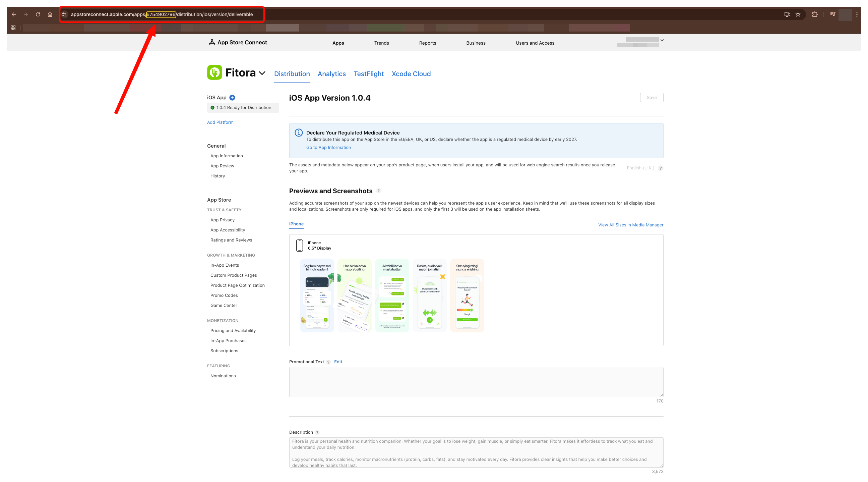Open screenshot 'Rasim, audio yoki matin jo'natish'
This screenshot has height=482, width=868.
pyautogui.click(x=429, y=296)
